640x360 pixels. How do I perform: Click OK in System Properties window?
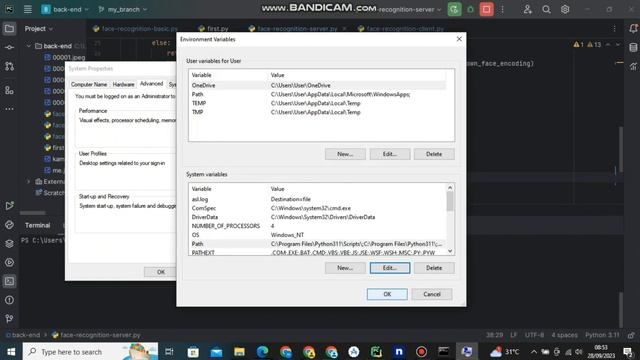pyautogui.click(x=161, y=272)
